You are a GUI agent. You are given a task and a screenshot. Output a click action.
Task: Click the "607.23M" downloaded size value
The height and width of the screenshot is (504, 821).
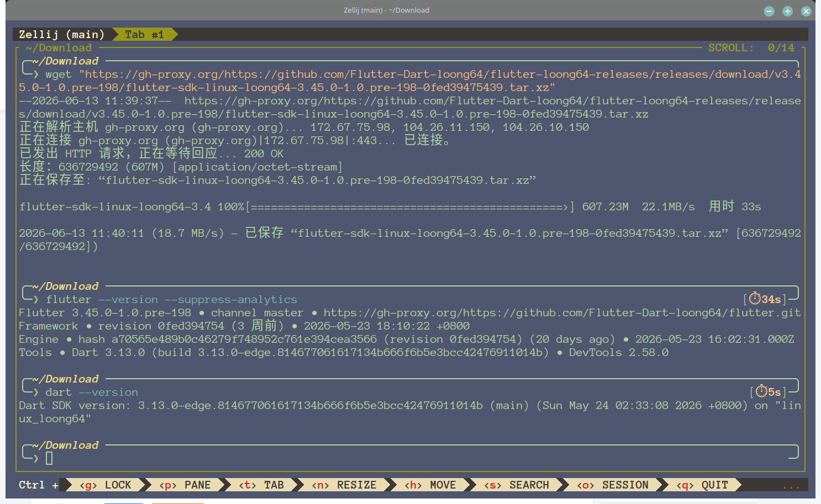pos(606,207)
